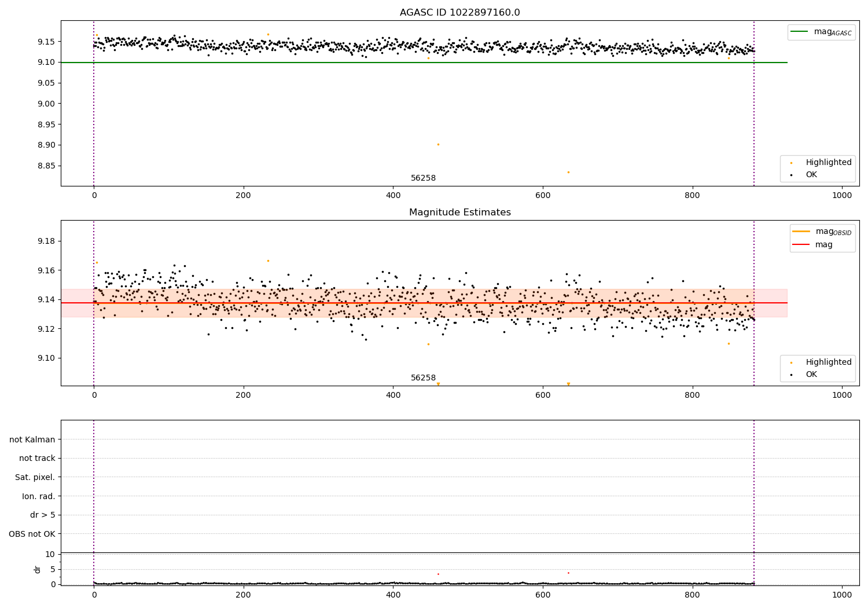This screenshot has width=868, height=608.
Task: Click the 8.95 tick label in top plot
Action: click(46, 124)
